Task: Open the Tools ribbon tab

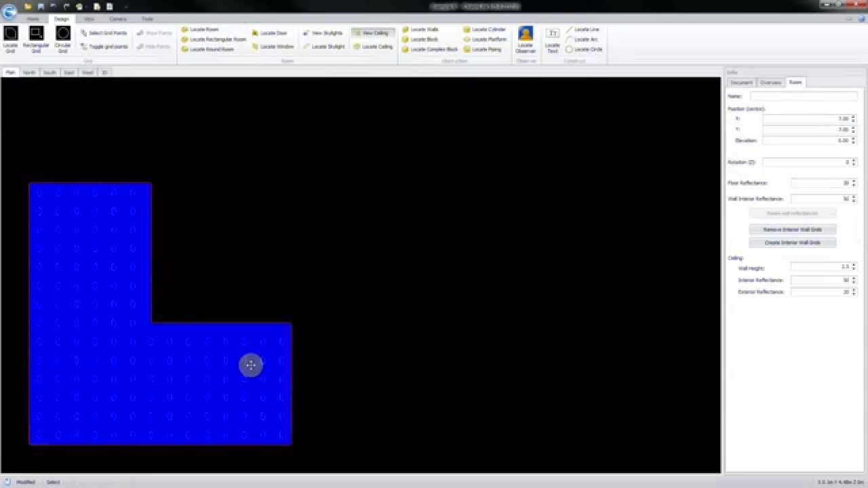Action: point(147,19)
